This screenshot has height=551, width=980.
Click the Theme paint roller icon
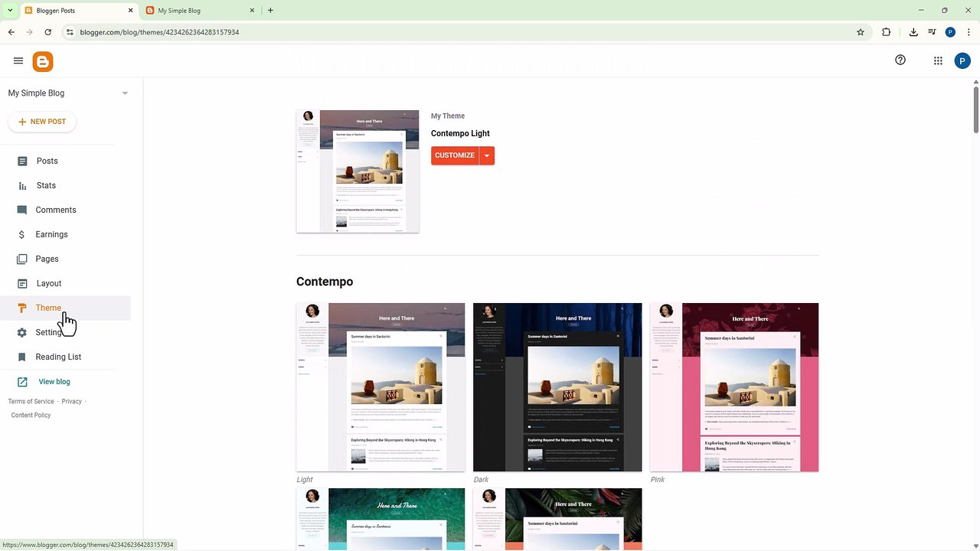(22, 308)
